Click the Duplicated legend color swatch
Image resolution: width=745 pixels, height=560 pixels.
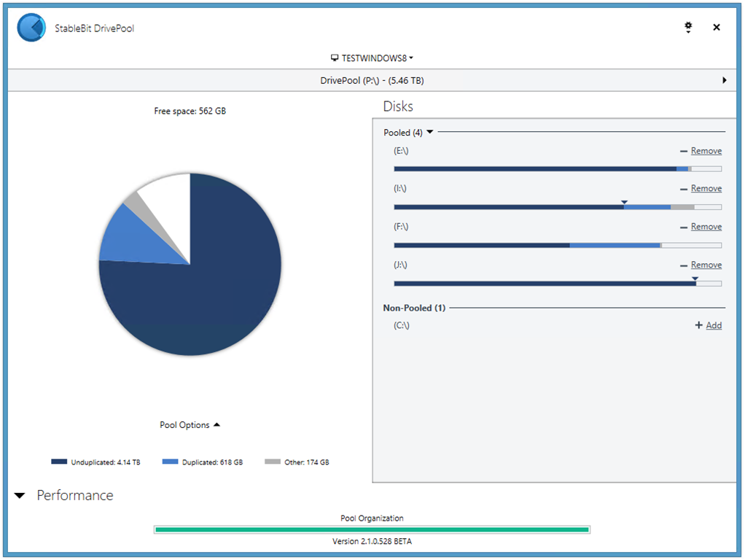pyautogui.click(x=170, y=462)
